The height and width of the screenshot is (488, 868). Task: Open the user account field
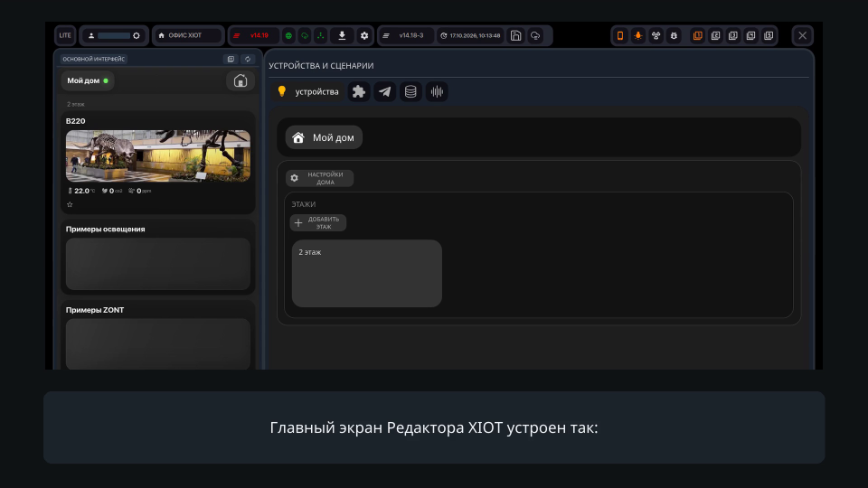[114, 35]
